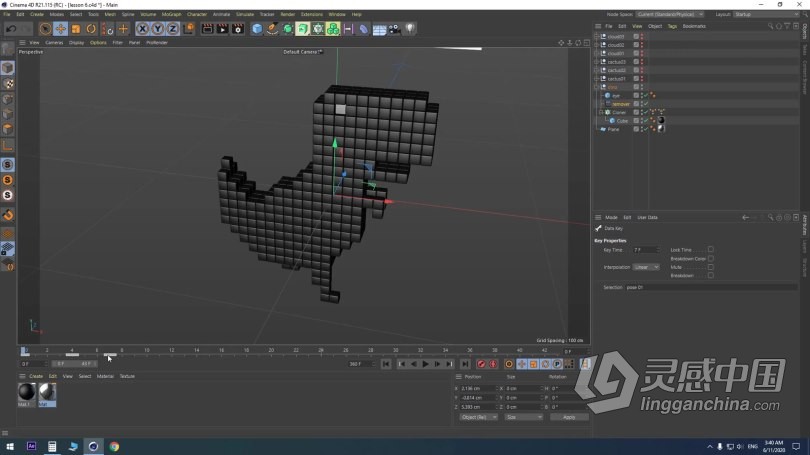The height and width of the screenshot is (455, 810).
Task: Open the Windows Start menu
Action: point(10,447)
